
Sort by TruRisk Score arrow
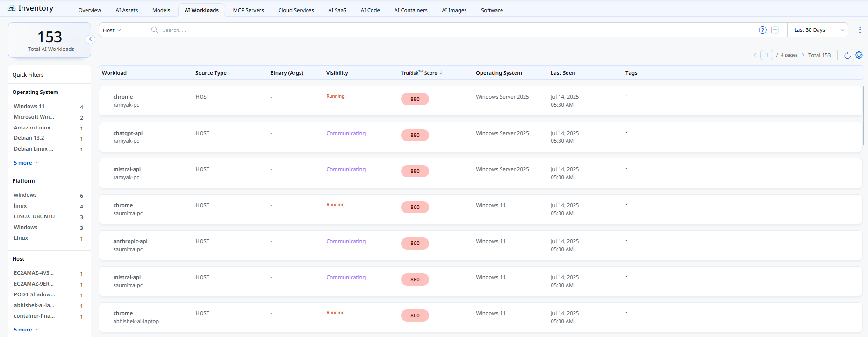[441, 72]
